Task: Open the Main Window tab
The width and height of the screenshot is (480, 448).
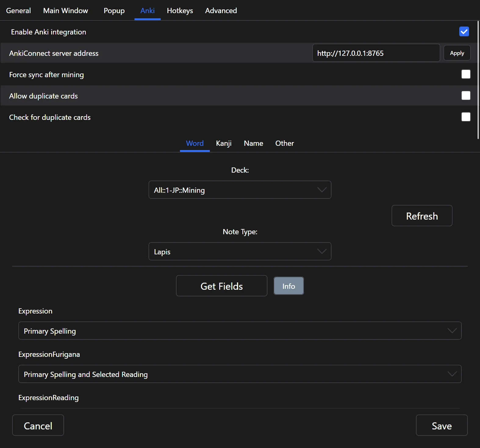Action: pos(66,11)
